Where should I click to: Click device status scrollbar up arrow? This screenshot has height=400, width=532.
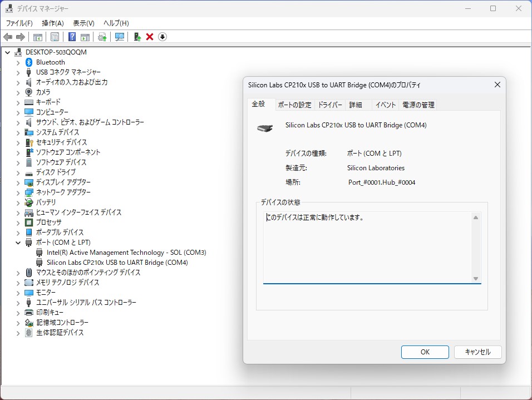coord(476,218)
